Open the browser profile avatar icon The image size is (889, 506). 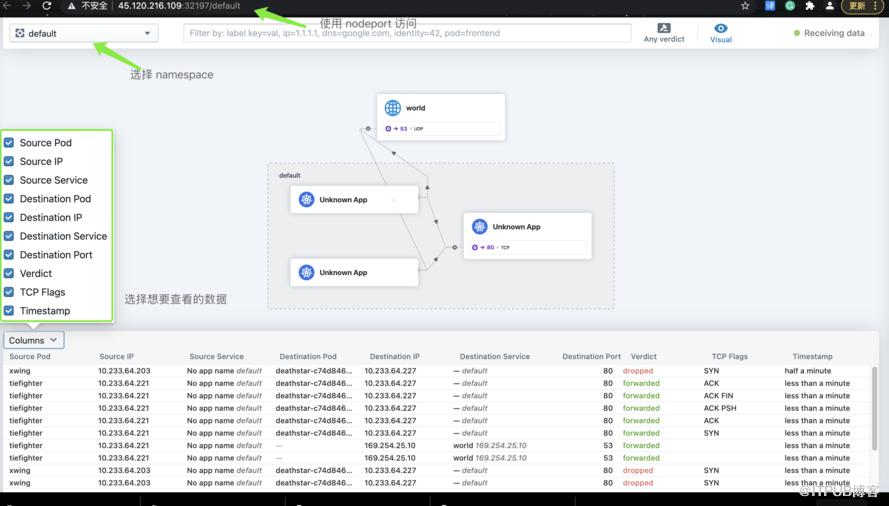829,6
